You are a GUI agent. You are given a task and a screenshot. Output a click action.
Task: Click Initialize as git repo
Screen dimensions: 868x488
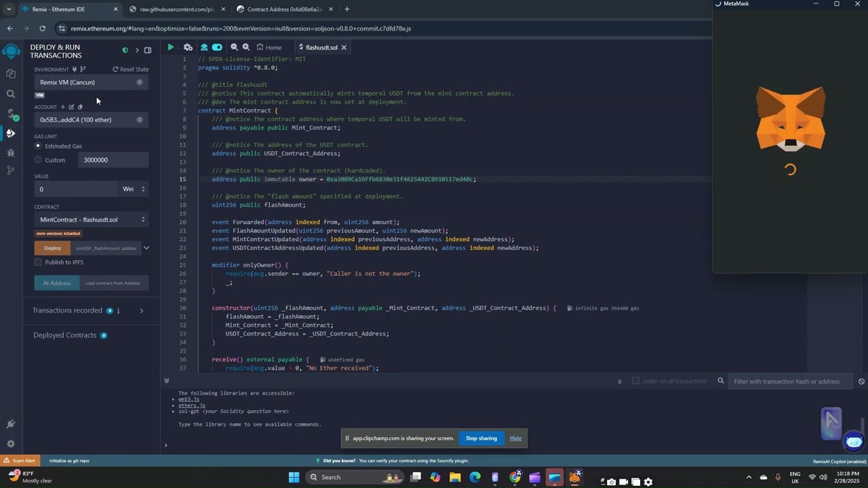[x=69, y=461]
